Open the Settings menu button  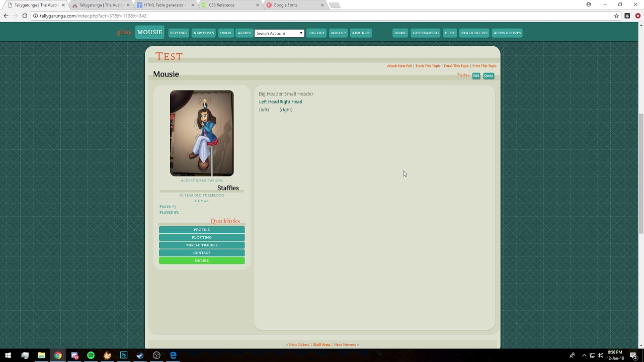(179, 33)
